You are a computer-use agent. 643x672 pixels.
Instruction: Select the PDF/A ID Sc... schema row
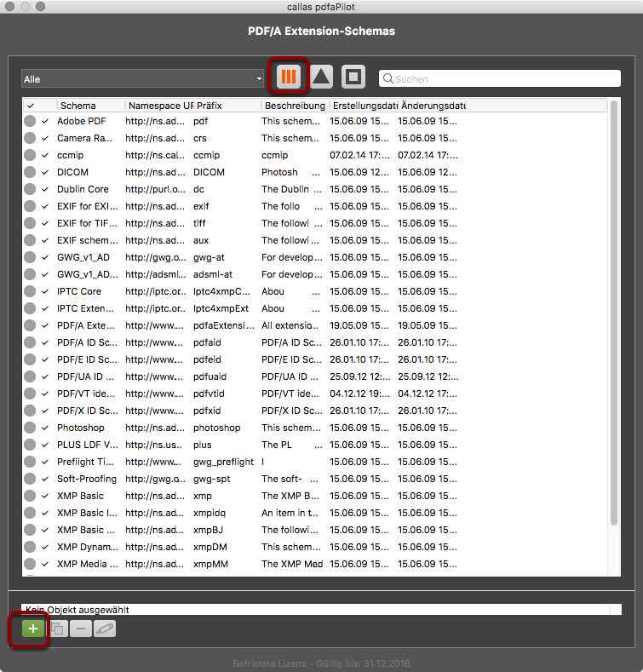pos(314,342)
